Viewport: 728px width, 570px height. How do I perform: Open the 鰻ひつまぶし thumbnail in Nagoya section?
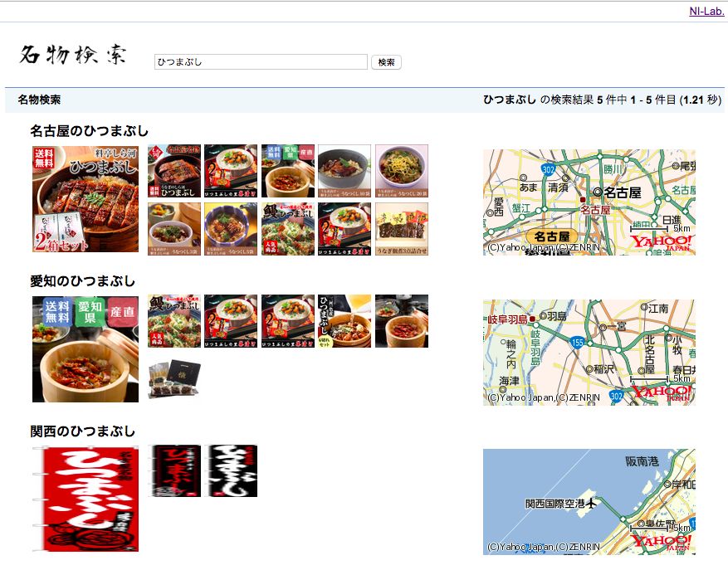(288, 229)
